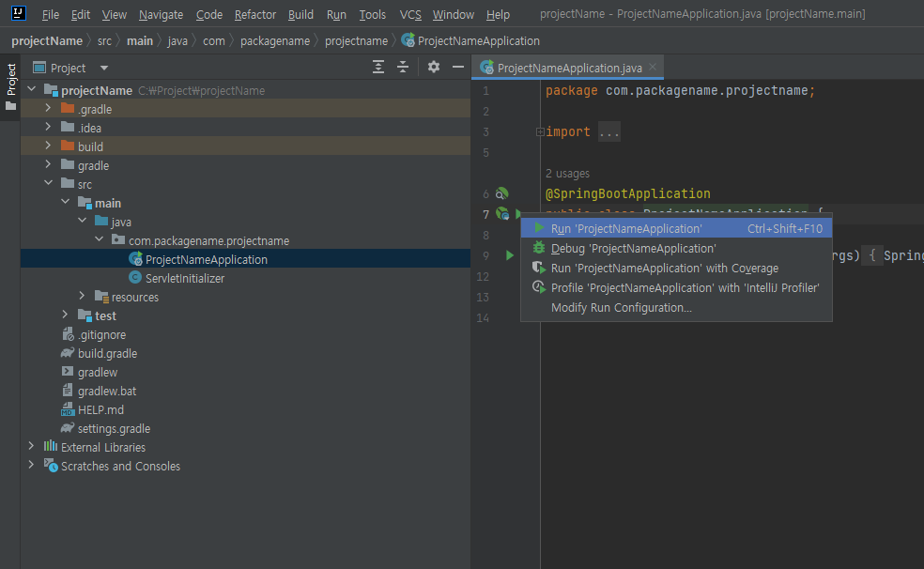Expand the gradle folder
Screen dimensions: 924x569
point(48,165)
